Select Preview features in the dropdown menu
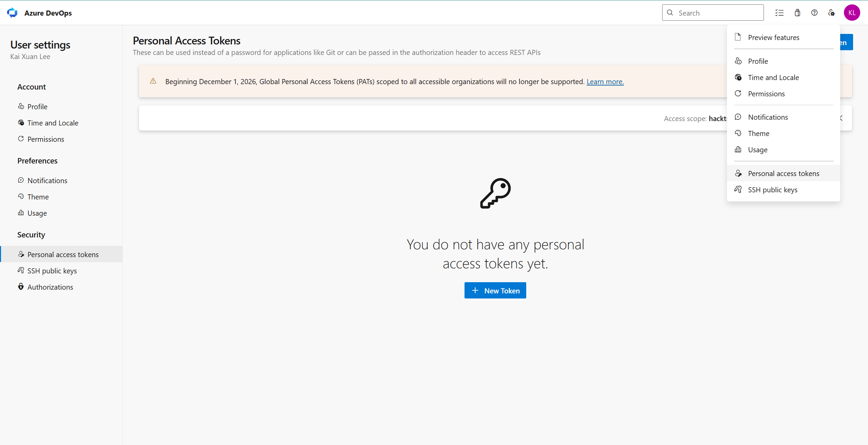 (784, 37)
